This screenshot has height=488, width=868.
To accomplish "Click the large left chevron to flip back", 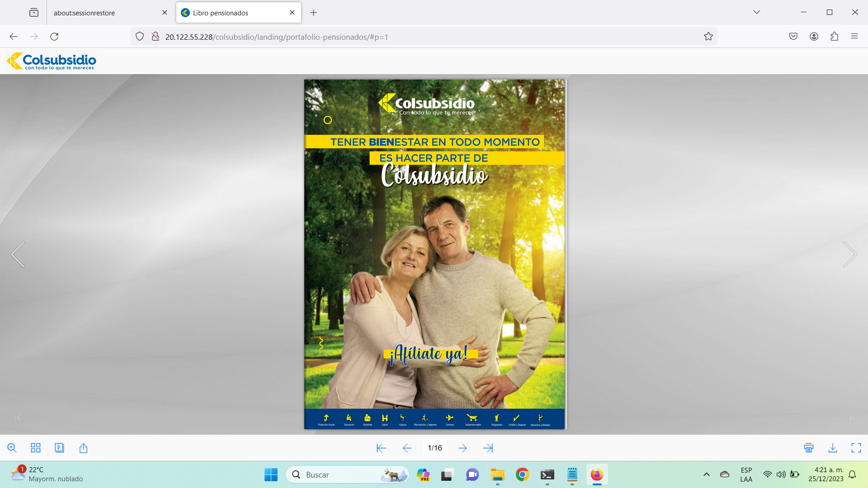I will tap(18, 254).
